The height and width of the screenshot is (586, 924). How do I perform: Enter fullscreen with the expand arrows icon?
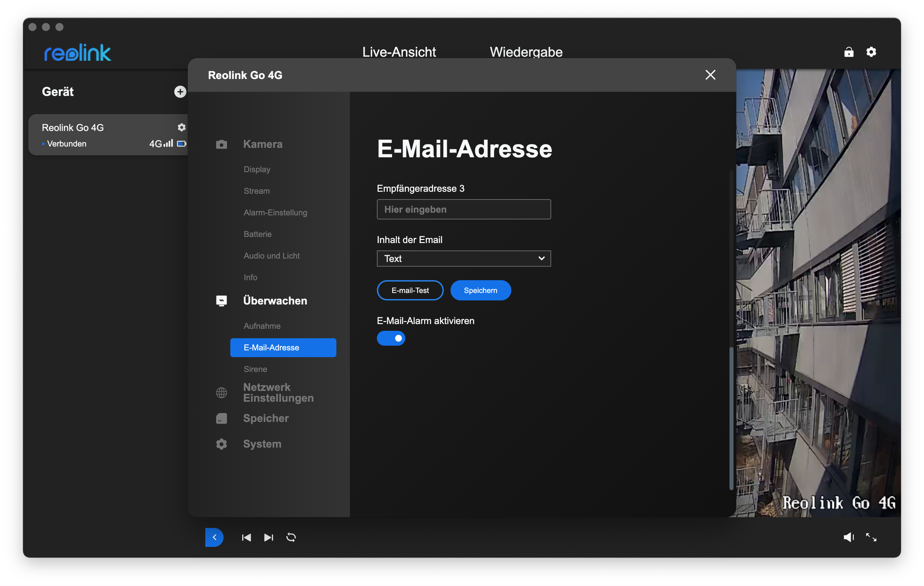[871, 537]
